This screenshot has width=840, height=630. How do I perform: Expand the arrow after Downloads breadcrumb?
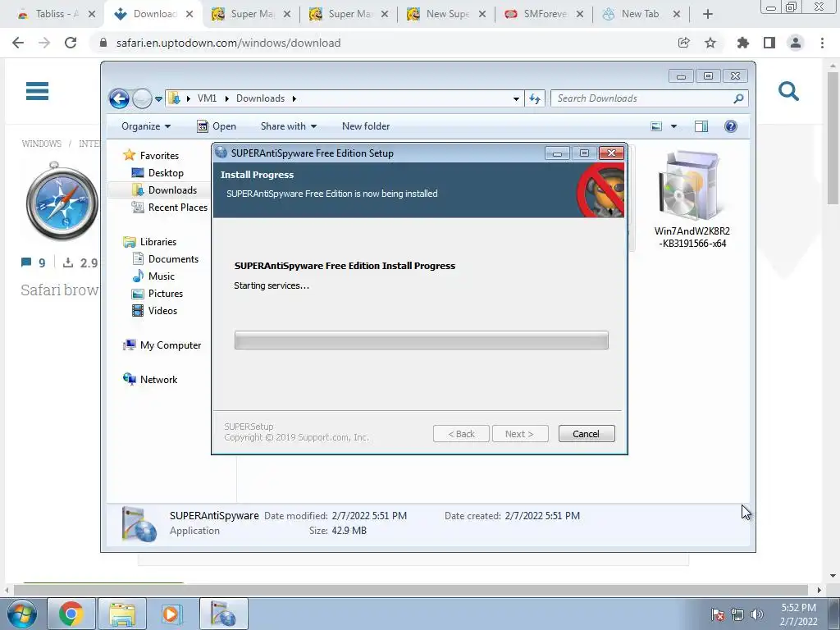pyautogui.click(x=294, y=99)
